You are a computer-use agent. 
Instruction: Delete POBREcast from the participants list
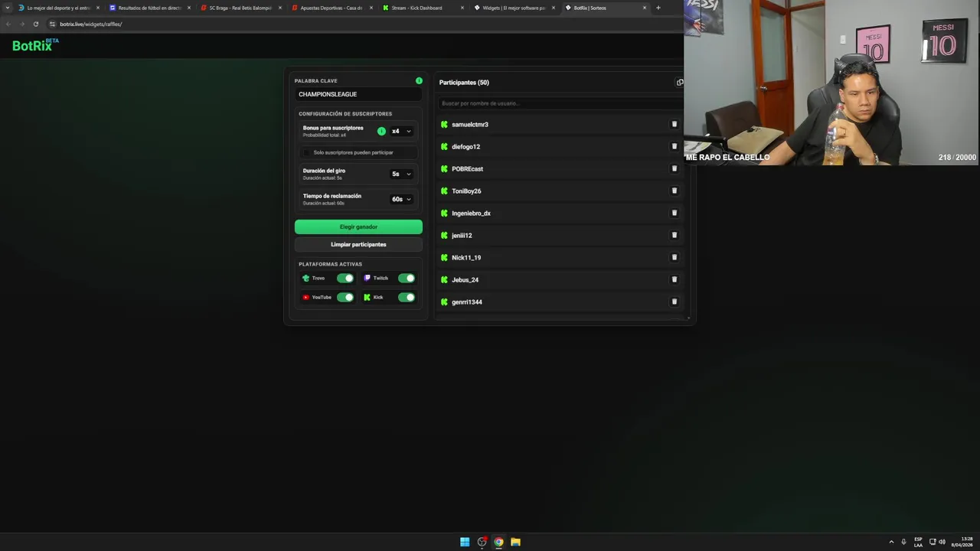click(x=675, y=168)
